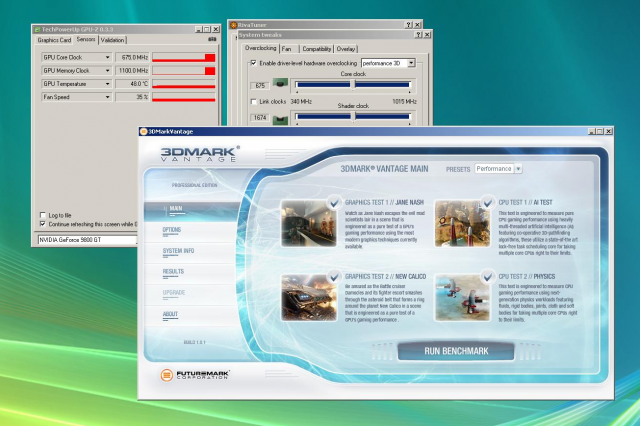Click the Shader clock slider handle
640x426 pixels.
coord(354,117)
